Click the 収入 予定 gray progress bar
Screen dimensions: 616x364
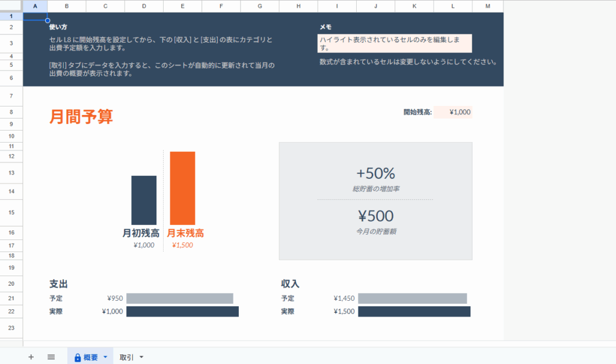coord(412,298)
